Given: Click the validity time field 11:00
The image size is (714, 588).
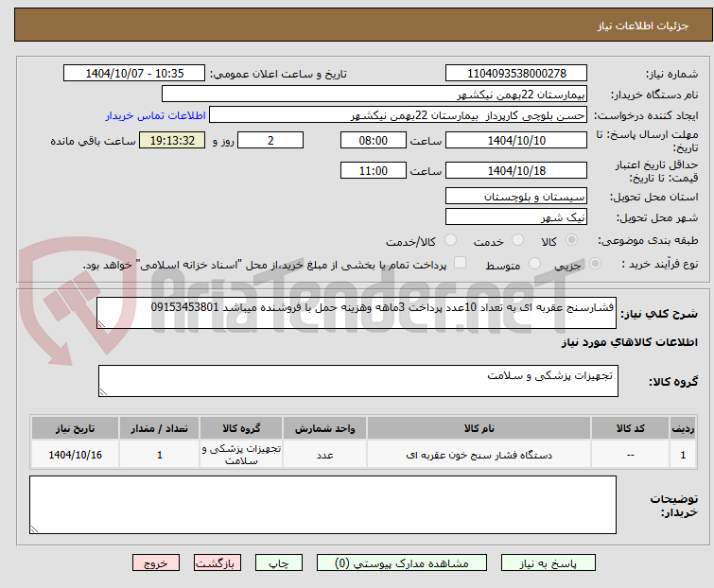Looking at the screenshot, I should pos(374,171).
